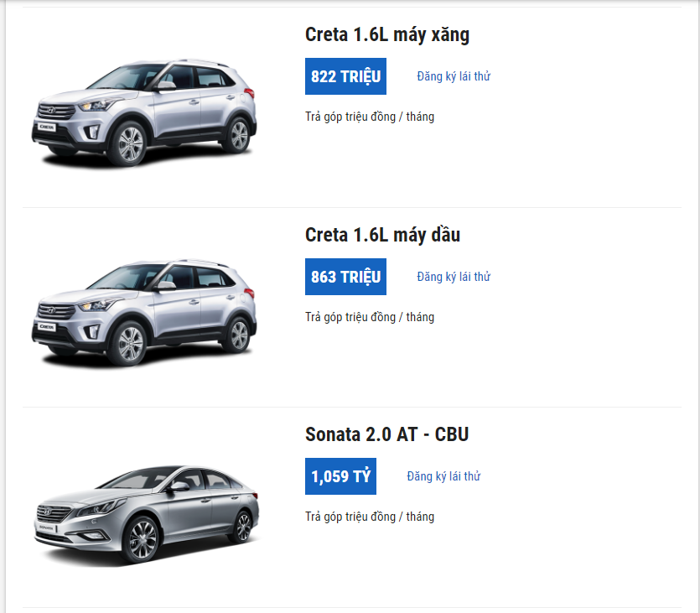Click installment text under 822 TRIỆU
Viewport: 700px width, 613px height.
pyautogui.click(x=370, y=117)
